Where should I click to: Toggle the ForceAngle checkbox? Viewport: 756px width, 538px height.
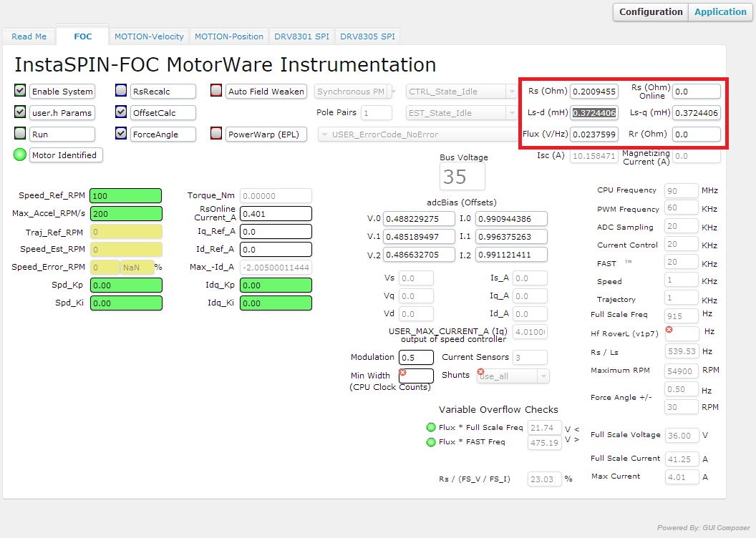click(x=121, y=133)
